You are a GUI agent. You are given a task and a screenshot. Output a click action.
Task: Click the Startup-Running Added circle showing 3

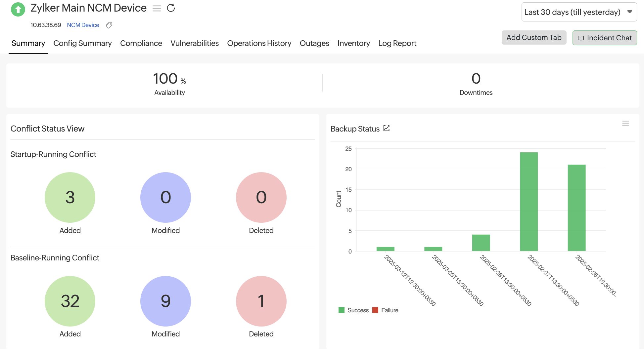pos(70,197)
